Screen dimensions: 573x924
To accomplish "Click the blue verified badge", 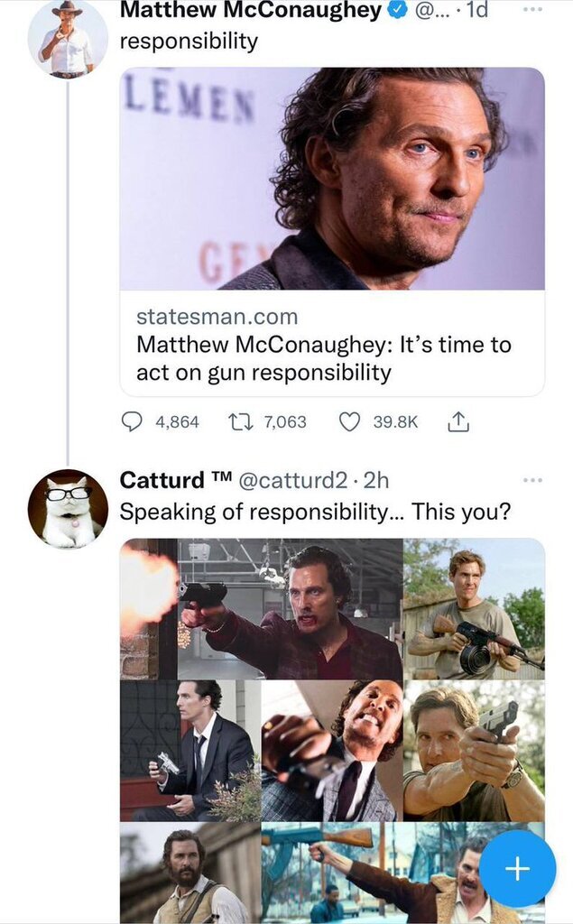I will click(398, 11).
